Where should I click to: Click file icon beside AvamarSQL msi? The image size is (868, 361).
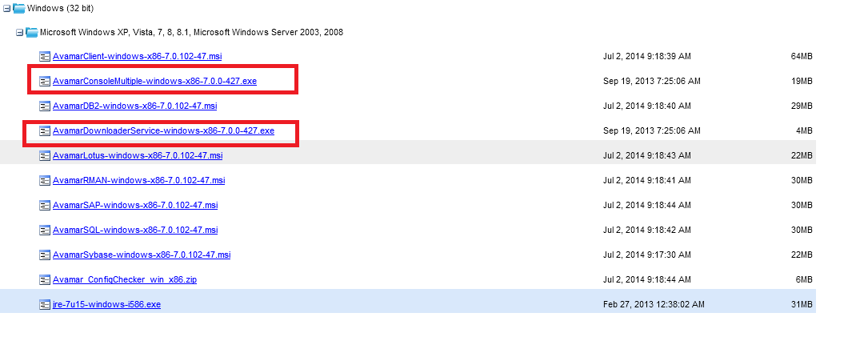pyautogui.click(x=45, y=231)
